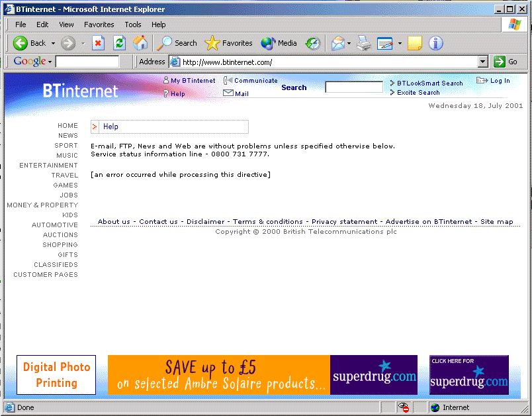
Task: Refresh the page with the green arrows icon
Action: pos(119,43)
